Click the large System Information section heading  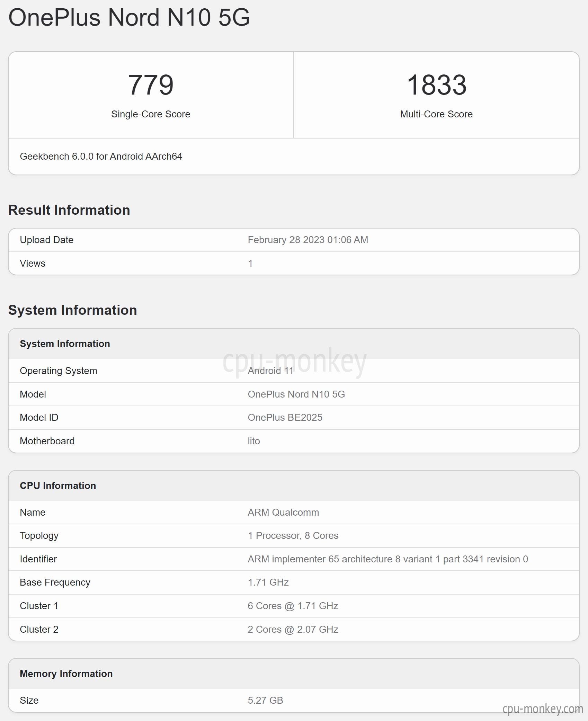tap(73, 310)
